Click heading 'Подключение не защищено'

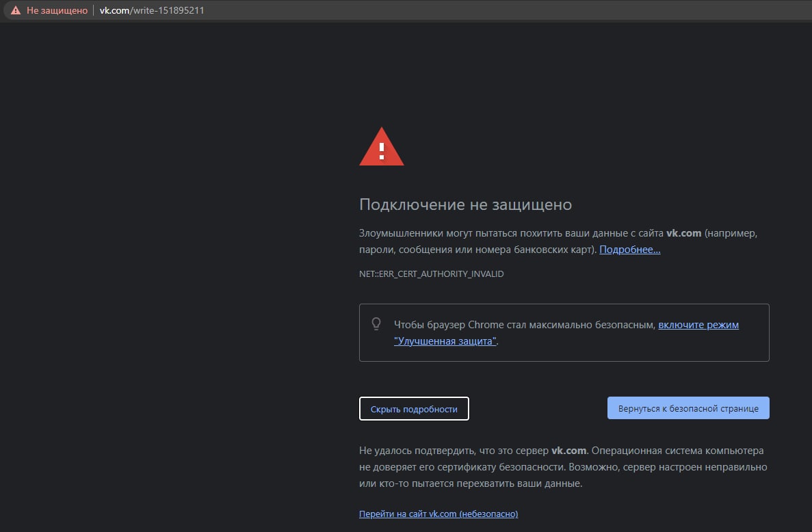point(466,204)
